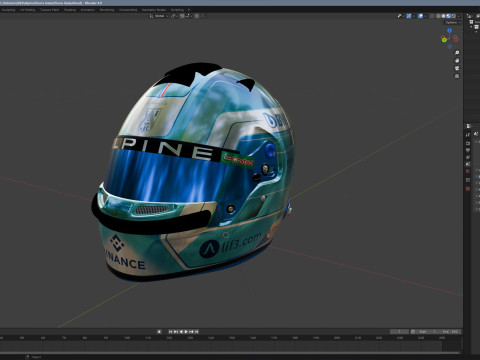480x360 pixels.
Task: Switch to the Scripting workspace tab
Action: pos(177,10)
